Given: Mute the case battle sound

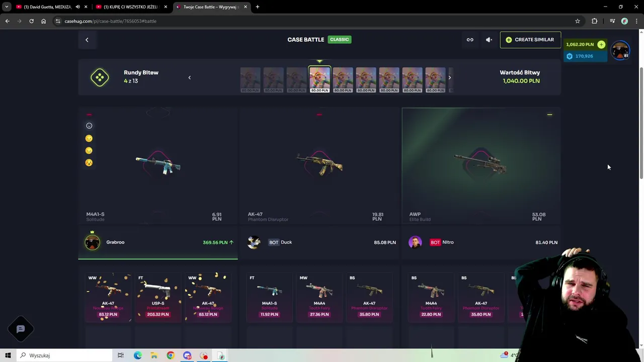Looking at the screenshot, I should coord(489,40).
